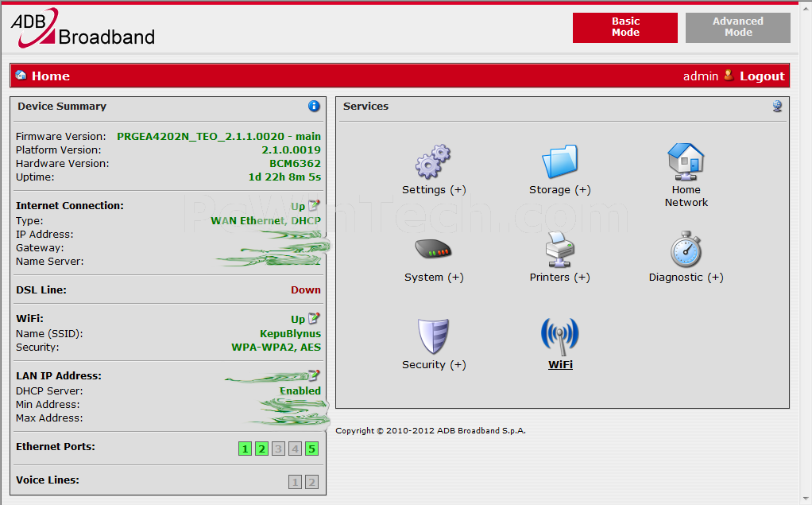The width and height of the screenshot is (812, 505).
Task: Click the page vertical scrollbar
Action: coord(806,253)
